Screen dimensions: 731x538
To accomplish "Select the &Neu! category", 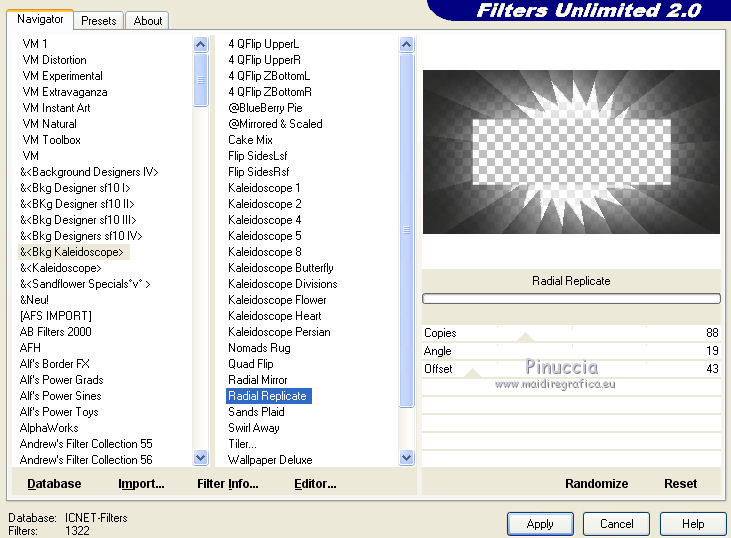I will click(34, 300).
